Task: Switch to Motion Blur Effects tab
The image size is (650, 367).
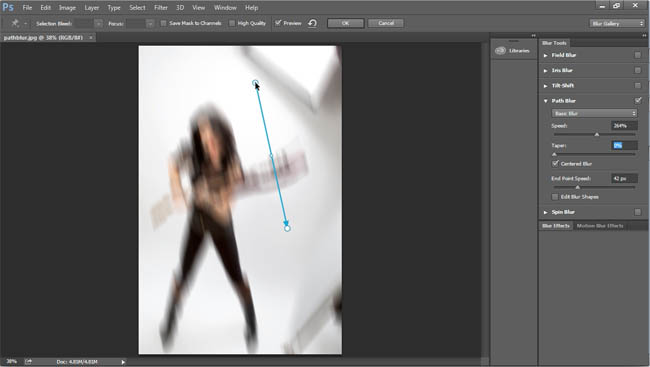Action: (600, 226)
